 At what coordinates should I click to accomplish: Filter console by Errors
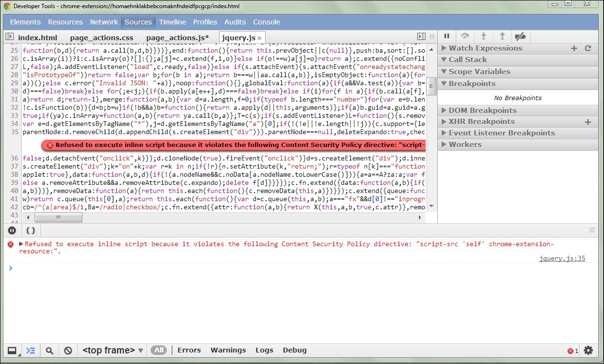click(189, 350)
